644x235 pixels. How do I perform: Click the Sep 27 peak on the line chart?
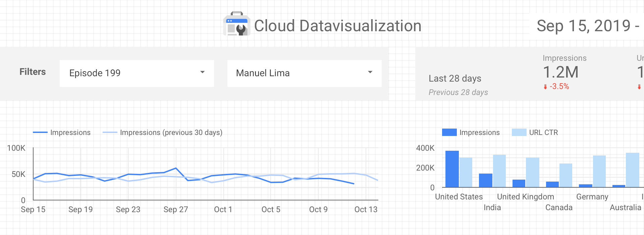point(176,169)
